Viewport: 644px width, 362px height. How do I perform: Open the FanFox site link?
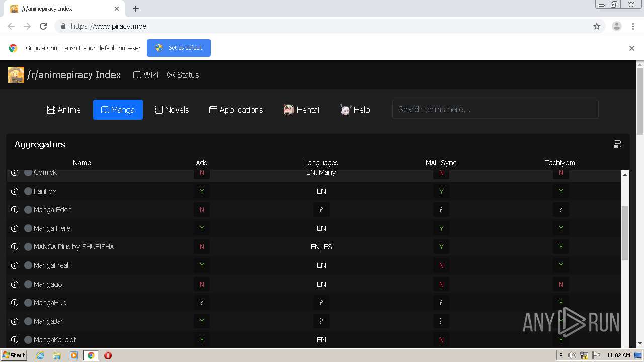45,191
